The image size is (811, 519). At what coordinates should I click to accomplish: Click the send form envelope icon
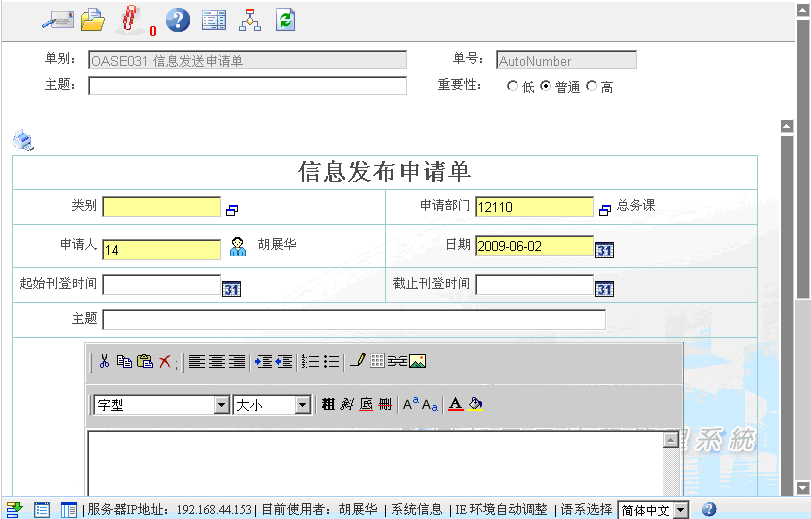click(57, 19)
